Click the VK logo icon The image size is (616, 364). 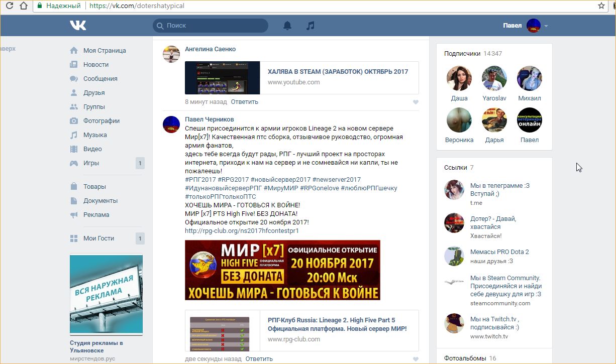(78, 26)
